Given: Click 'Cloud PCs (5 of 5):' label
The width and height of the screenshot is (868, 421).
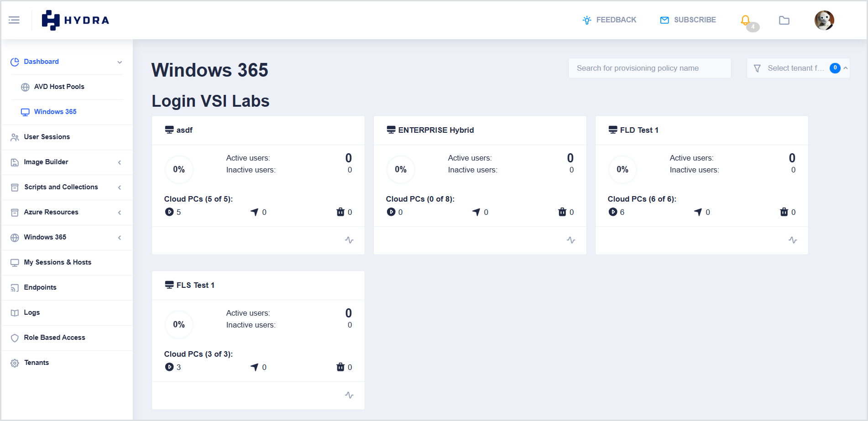Looking at the screenshot, I should (199, 199).
